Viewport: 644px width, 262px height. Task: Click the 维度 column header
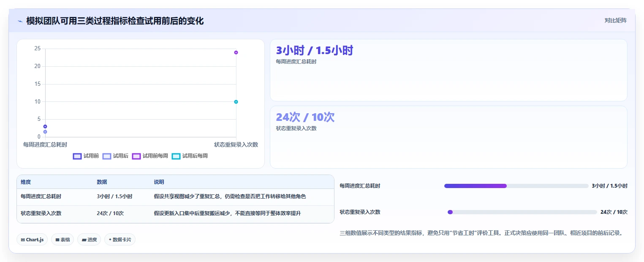(26, 182)
